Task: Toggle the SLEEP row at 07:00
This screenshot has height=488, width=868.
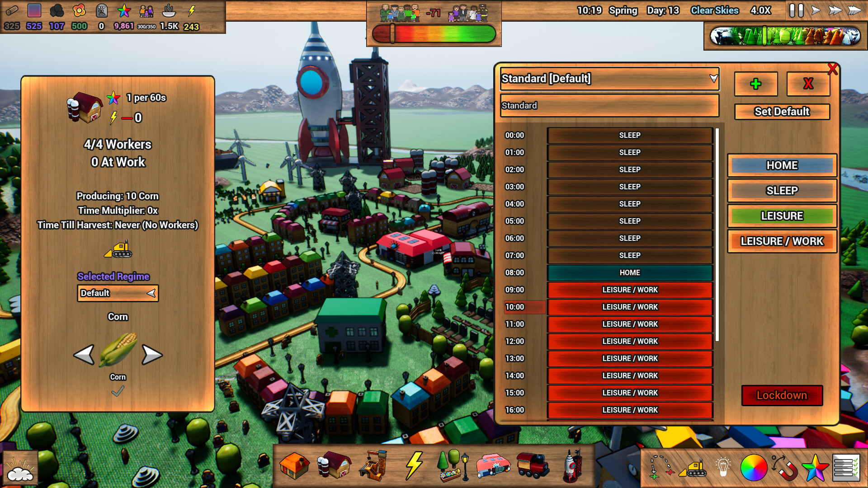Action: (630, 255)
